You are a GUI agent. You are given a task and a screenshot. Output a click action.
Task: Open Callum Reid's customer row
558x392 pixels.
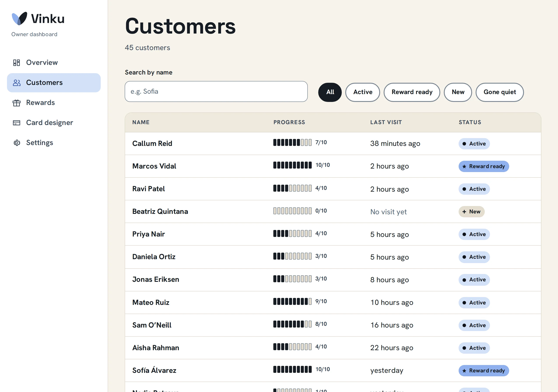coord(333,144)
